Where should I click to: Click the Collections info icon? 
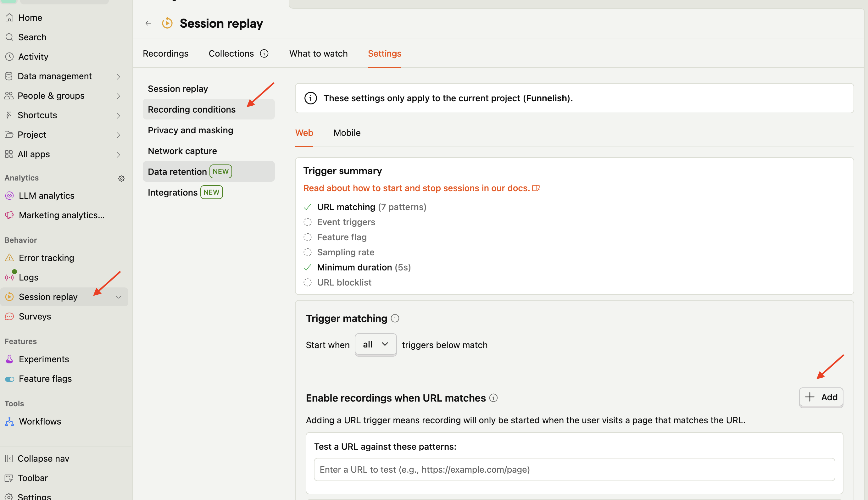264,53
